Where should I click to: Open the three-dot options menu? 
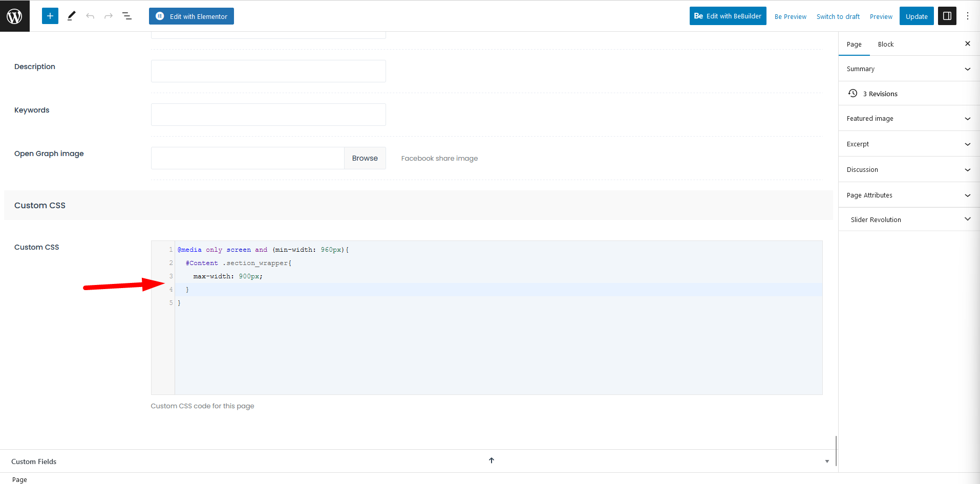coord(968,16)
